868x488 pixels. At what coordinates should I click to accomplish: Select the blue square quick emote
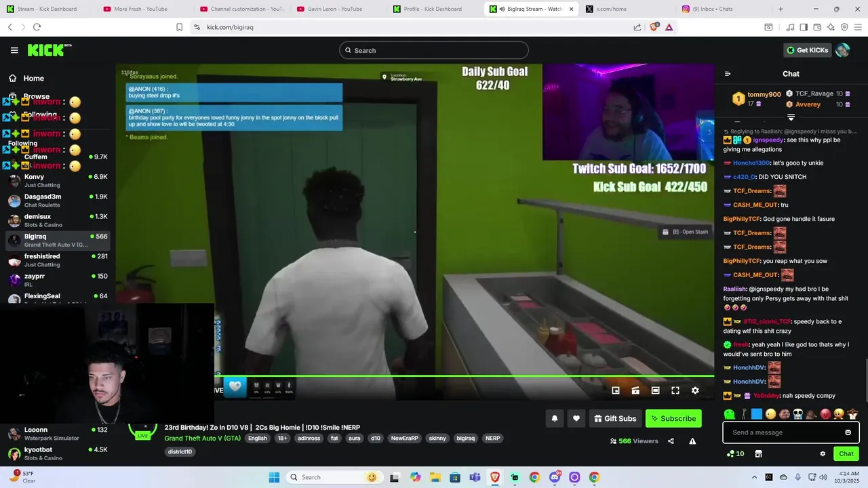pyautogui.click(x=757, y=414)
